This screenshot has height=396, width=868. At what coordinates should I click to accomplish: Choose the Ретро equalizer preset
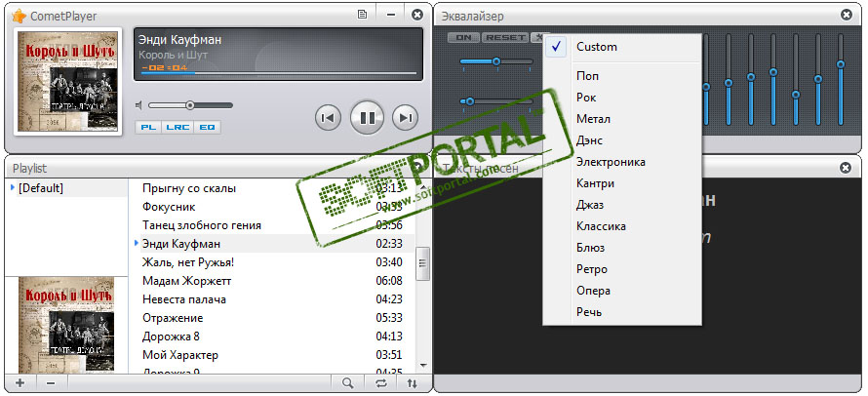[622, 269]
